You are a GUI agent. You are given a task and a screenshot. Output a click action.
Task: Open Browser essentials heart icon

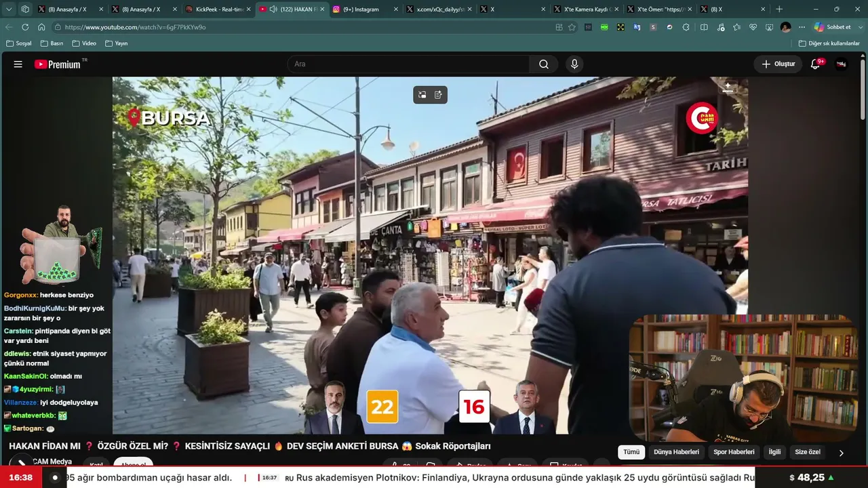(753, 27)
